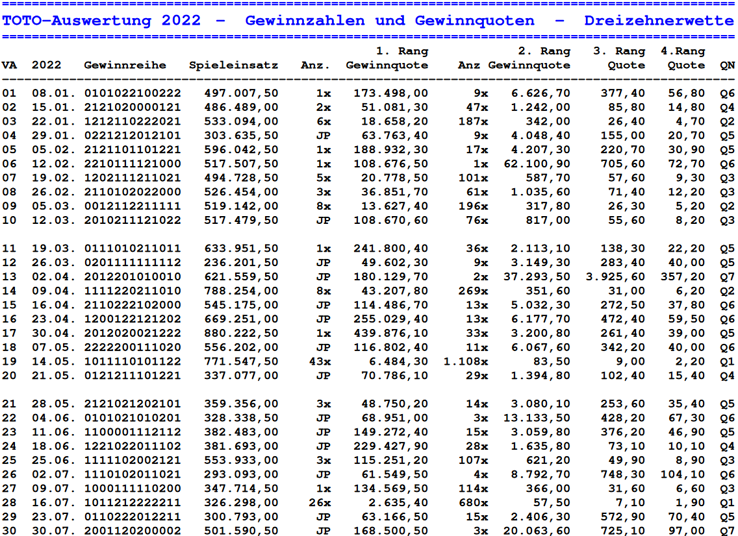Click '168.500,50' jackpot value in row 30
This screenshot has width=738, height=536.
point(391,530)
